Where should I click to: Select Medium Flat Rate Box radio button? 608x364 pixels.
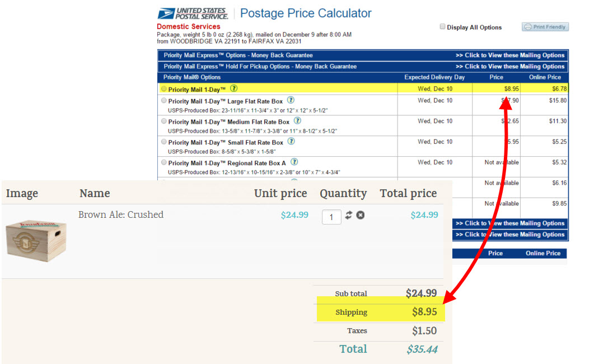[x=163, y=122]
